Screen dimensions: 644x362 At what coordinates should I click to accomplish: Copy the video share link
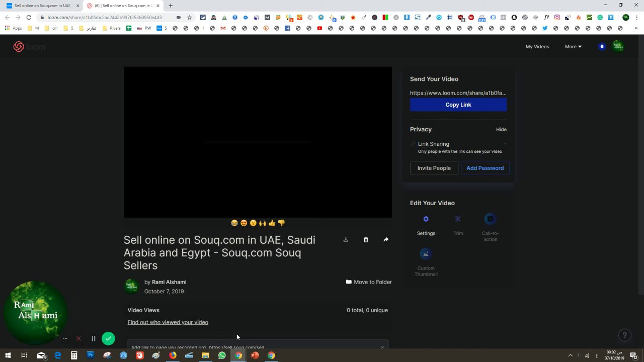coord(458,105)
